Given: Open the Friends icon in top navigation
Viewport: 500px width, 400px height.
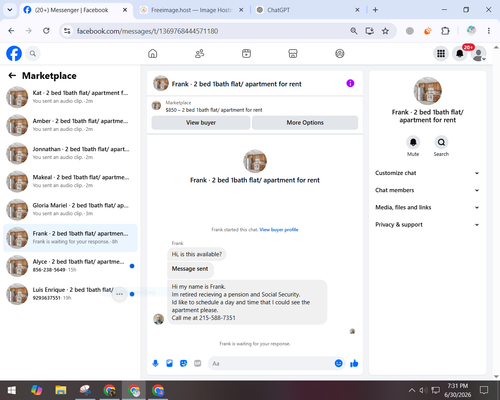Looking at the screenshot, I should pos(199,53).
